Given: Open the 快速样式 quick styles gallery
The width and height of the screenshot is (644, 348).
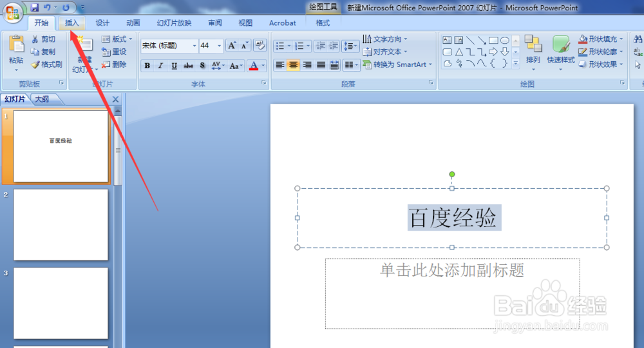Looking at the screenshot, I should tap(561, 52).
